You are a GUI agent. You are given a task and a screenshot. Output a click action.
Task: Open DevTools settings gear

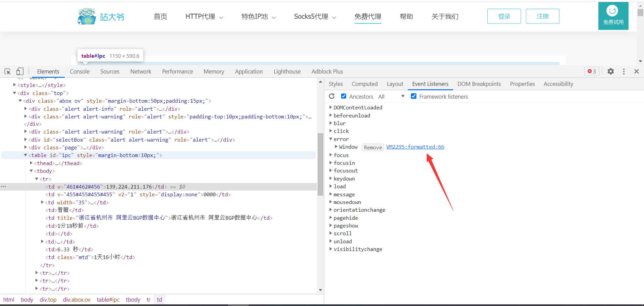tap(610, 71)
